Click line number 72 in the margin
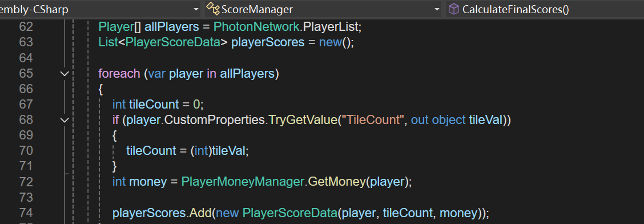 [x=26, y=182]
